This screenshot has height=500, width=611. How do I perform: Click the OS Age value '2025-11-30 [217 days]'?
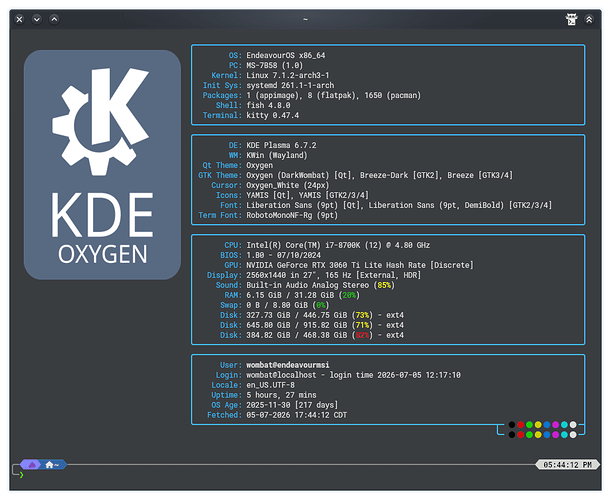292,405
